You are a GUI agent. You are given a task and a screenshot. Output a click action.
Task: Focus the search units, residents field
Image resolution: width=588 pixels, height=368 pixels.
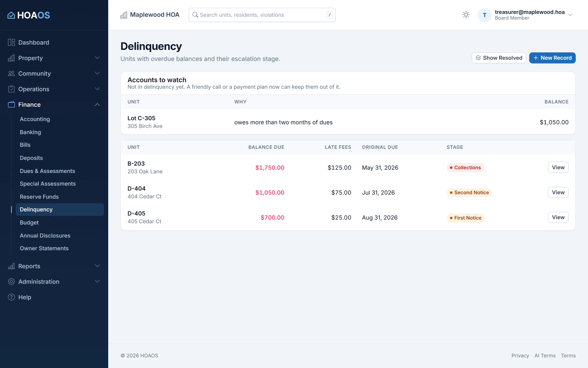point(262,15)
